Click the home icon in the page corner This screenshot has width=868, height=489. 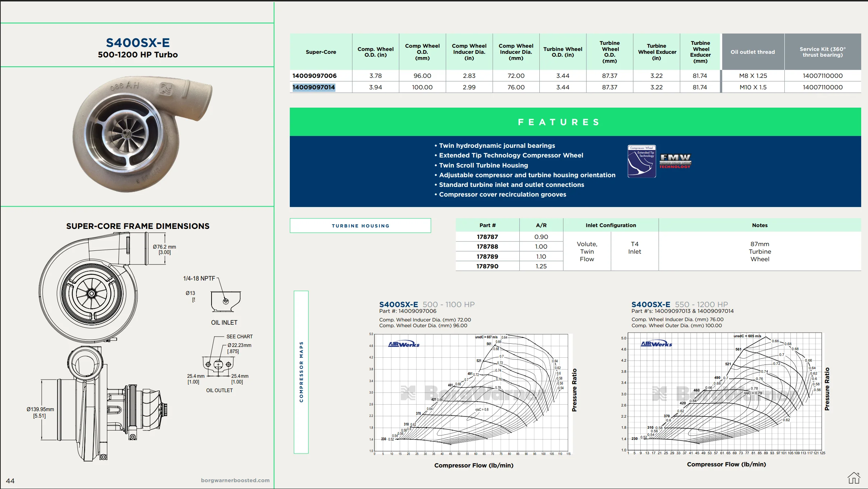(854, 478)
